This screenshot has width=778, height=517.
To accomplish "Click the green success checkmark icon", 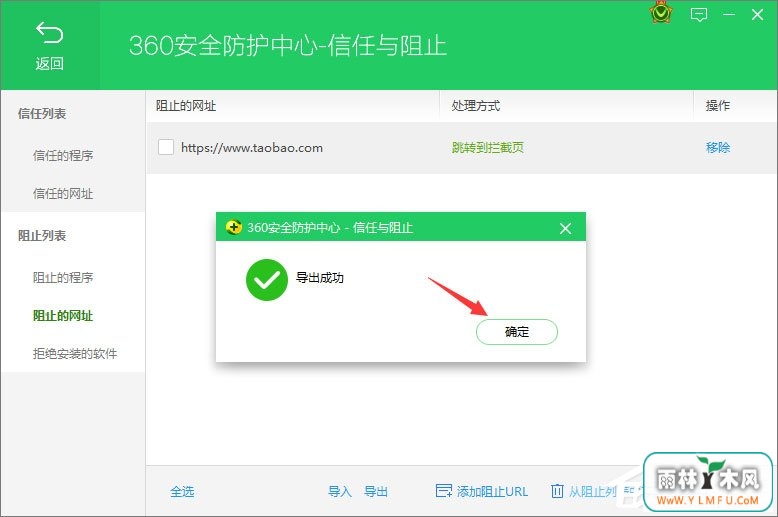I will point(266,280).
